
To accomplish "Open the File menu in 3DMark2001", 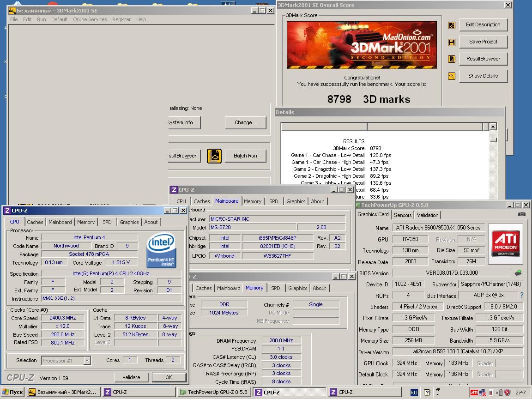I will point(14,19).
